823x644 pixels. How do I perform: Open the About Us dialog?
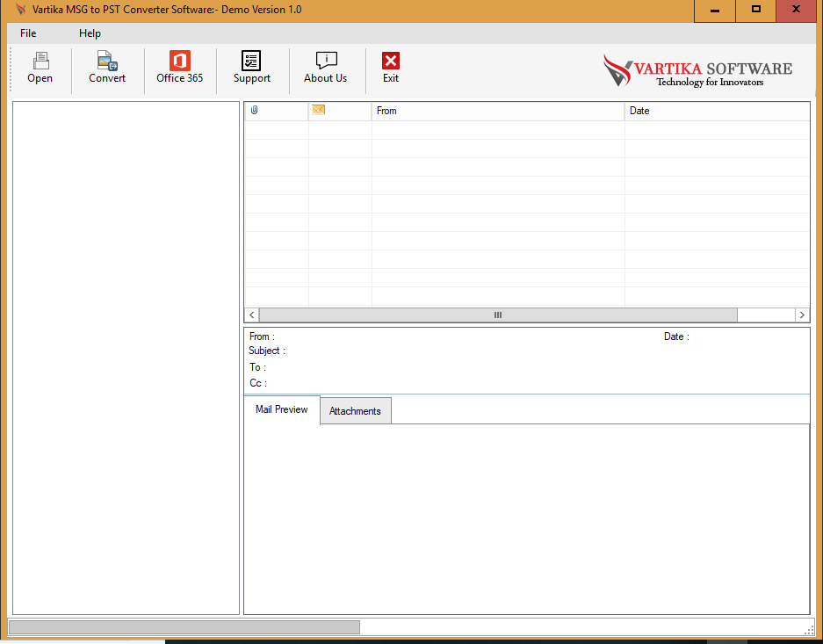coord(325,68)
